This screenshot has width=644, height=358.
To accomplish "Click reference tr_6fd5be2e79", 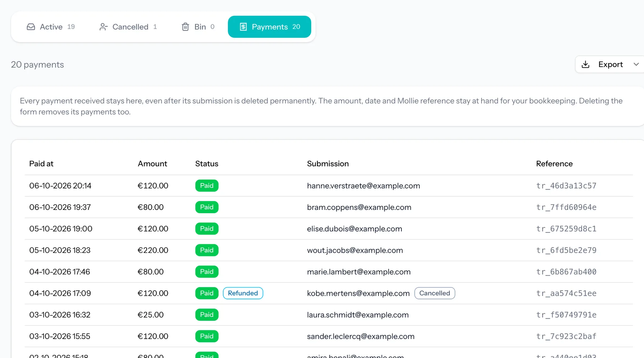I will pyautogui.click(x=566, y=250).
